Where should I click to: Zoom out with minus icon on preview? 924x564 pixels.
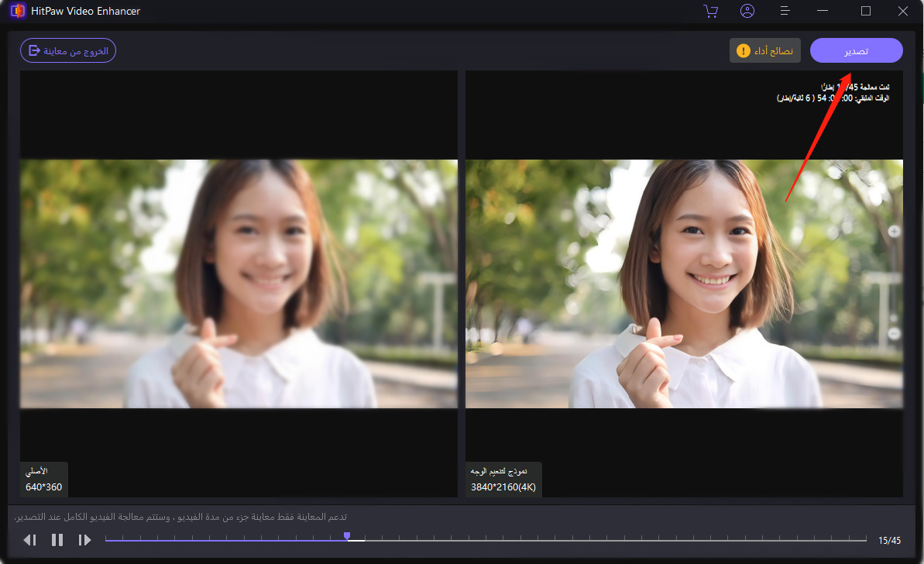click(894, 333)
